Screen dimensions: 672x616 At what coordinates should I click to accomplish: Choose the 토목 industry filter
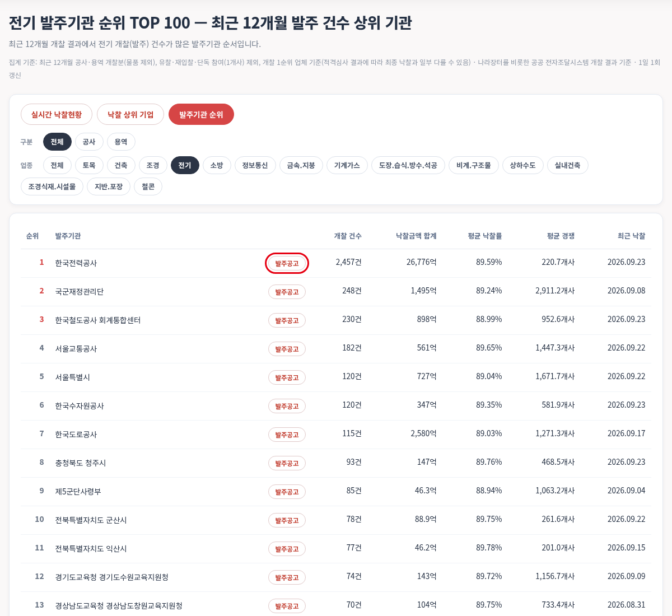tap(89, 165)
